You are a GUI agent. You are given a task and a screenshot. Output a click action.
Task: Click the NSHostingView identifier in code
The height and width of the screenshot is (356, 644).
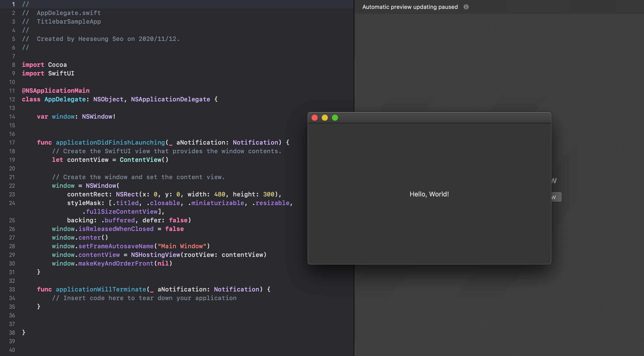pyautogui.click(x=155, y=255)
